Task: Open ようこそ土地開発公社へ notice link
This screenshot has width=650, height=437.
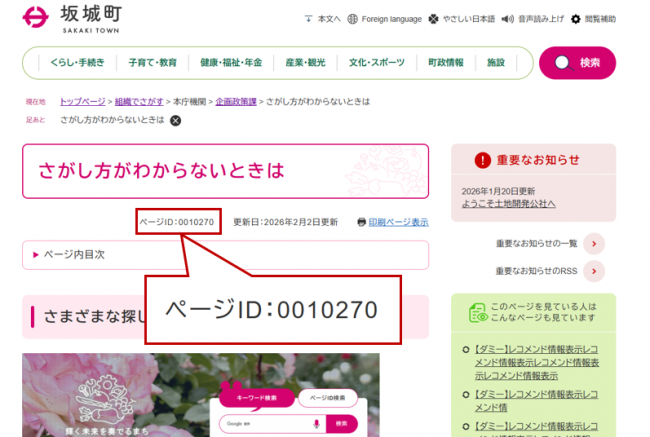Action: (x=508, y=204)
